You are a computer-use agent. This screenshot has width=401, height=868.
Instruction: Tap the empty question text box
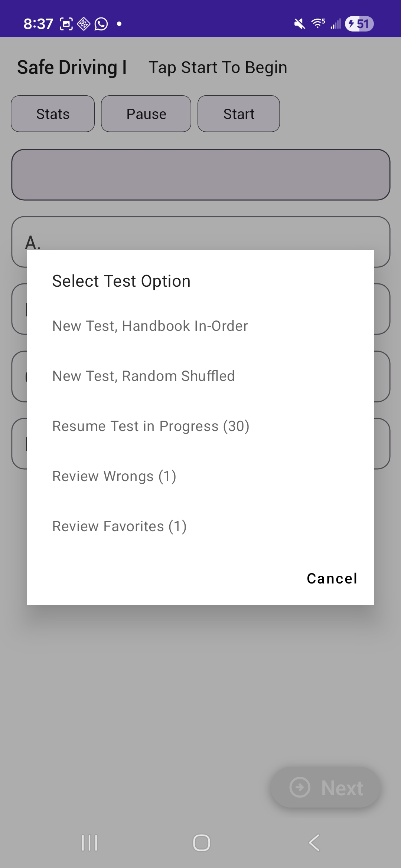(x=200, y=175)
